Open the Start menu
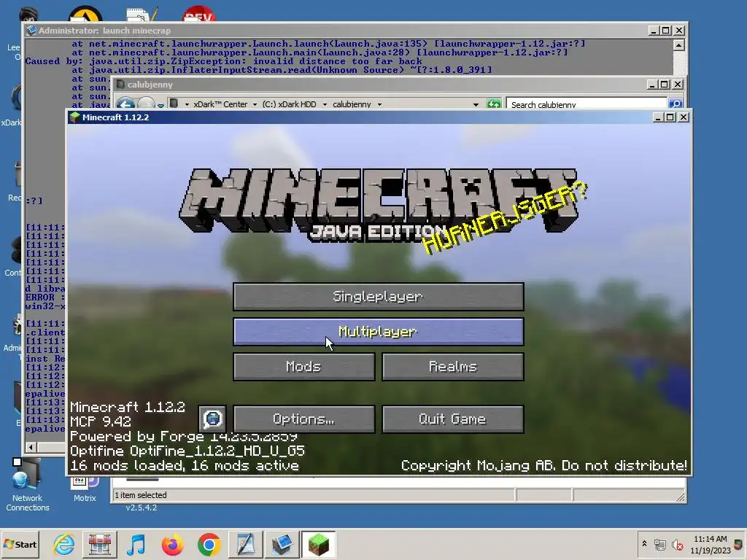Image resolution: width=747 pixels, height=560 pixels. (20, 544)
